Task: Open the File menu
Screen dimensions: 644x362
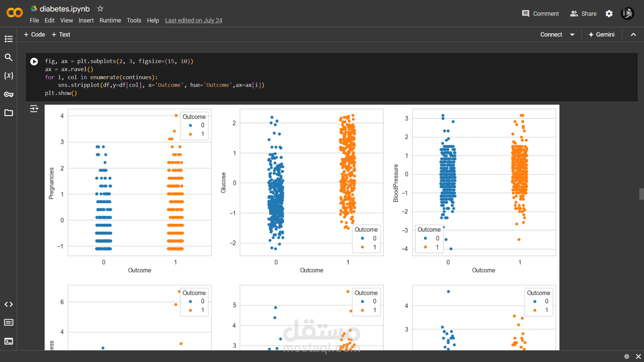Action: (x=34, y=20)
